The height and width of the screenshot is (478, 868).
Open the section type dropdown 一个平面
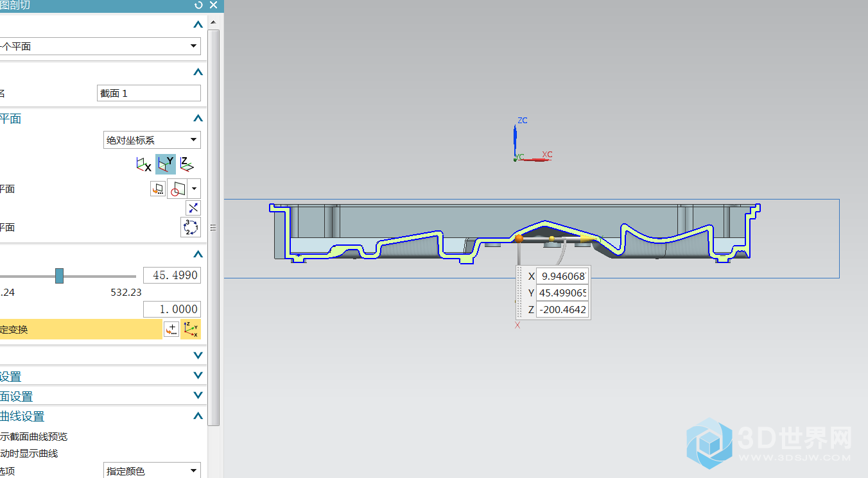point(100,46)
